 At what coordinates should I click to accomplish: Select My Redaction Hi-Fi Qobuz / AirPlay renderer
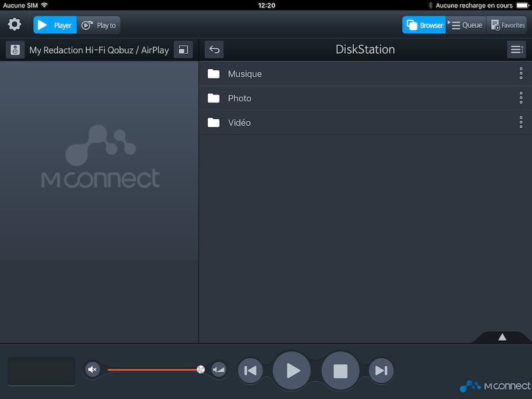coord(99,50)
